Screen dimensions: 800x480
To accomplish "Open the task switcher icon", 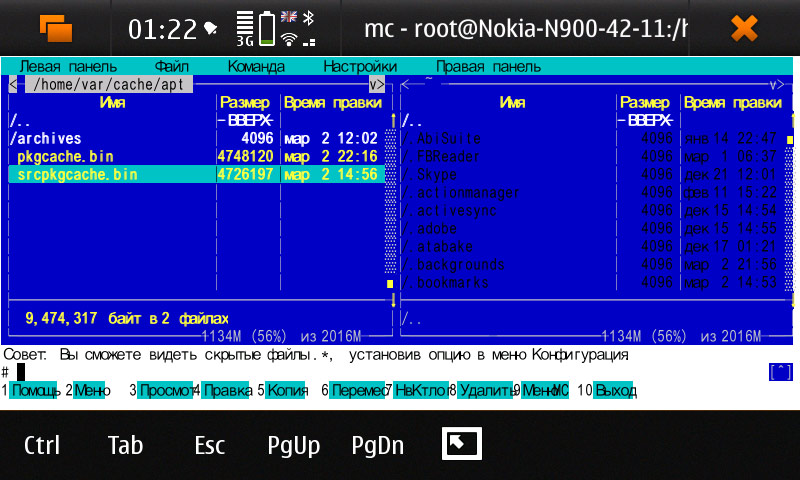I will (56, 28).
